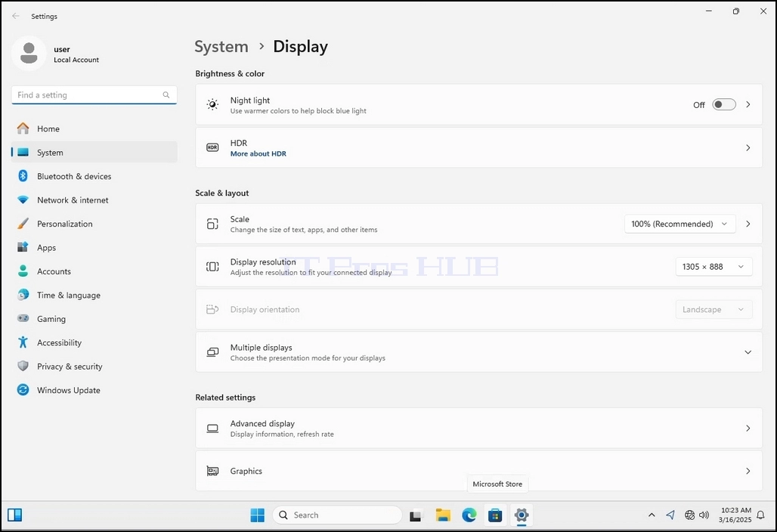Follow the More about HDR link
The width and height of the screenshot is (777, 532).
click(x=258, y=153)
